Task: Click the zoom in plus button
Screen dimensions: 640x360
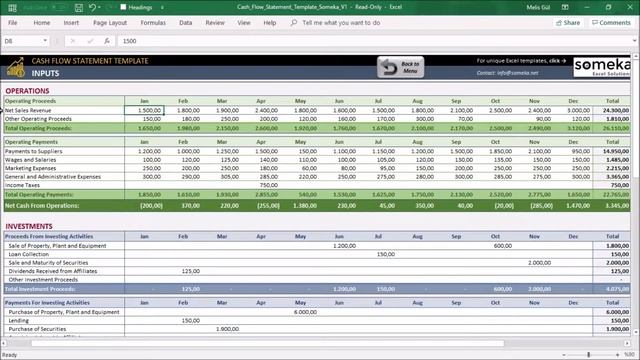Action: 617,355
